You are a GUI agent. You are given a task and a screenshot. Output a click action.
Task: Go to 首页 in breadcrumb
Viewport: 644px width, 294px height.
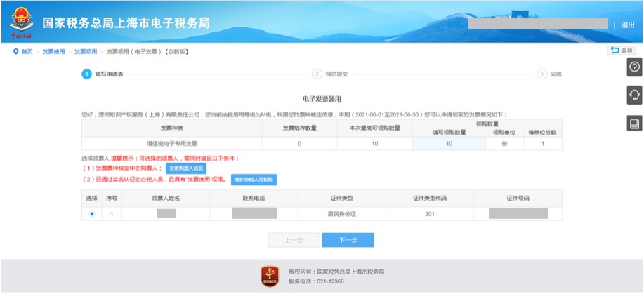pos(27,51)
